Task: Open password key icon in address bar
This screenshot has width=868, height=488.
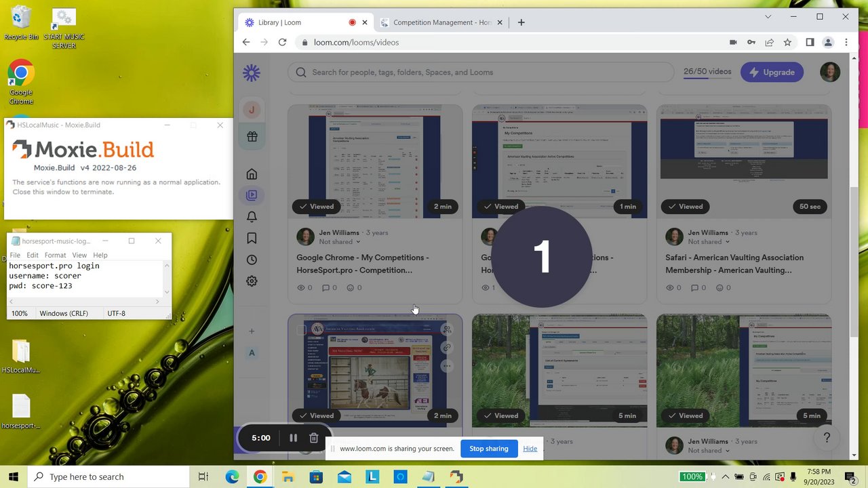Action: 751,42
